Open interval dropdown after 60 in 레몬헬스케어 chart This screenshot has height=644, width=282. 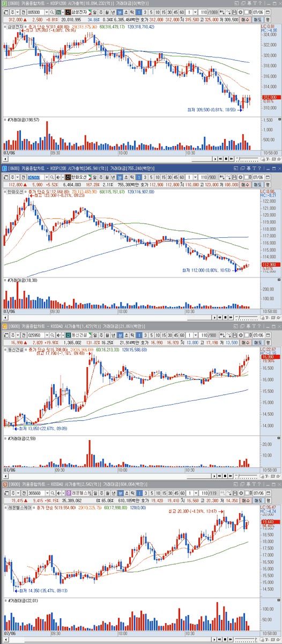coord(196,493)
